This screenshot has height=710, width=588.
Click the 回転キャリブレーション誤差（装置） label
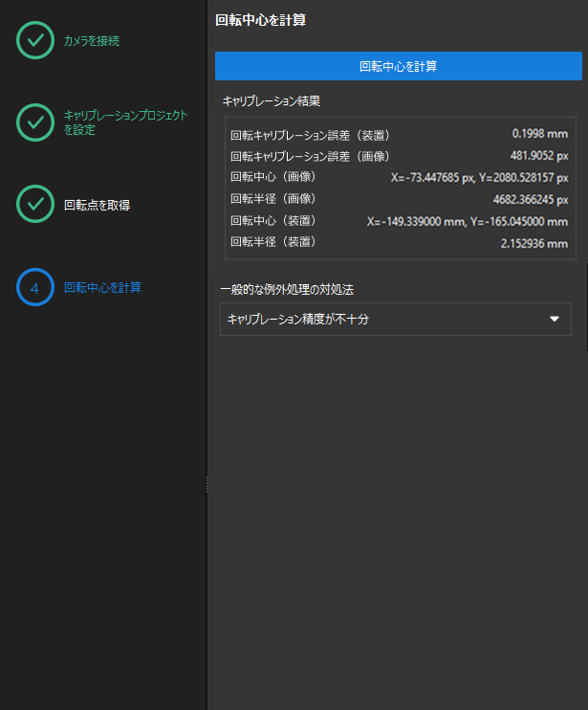click(311, 135)
